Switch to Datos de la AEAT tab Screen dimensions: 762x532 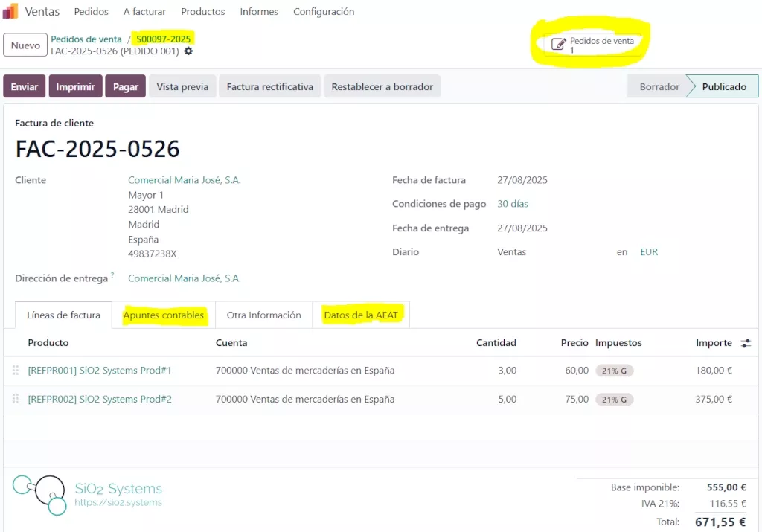pyautogui.click(x=361, y=315)
